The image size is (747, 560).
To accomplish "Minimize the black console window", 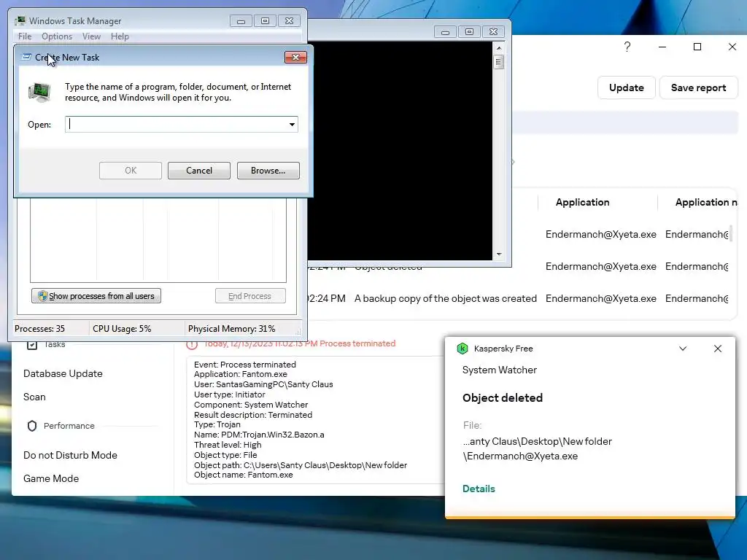I will click(x=445, y=32).
